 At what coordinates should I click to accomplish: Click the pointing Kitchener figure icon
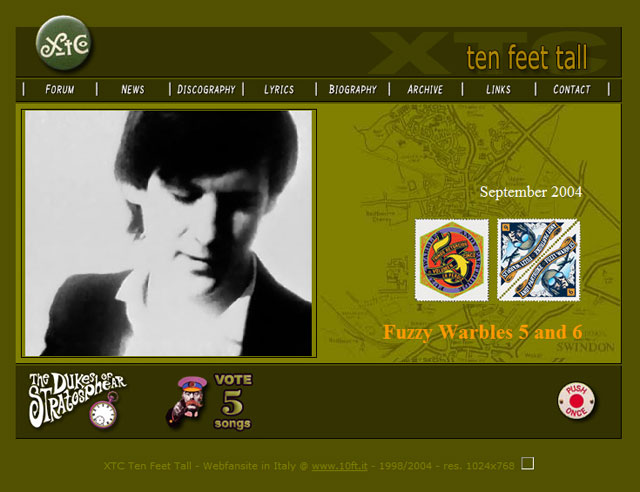pyautogui.click(x=186, y=401)
